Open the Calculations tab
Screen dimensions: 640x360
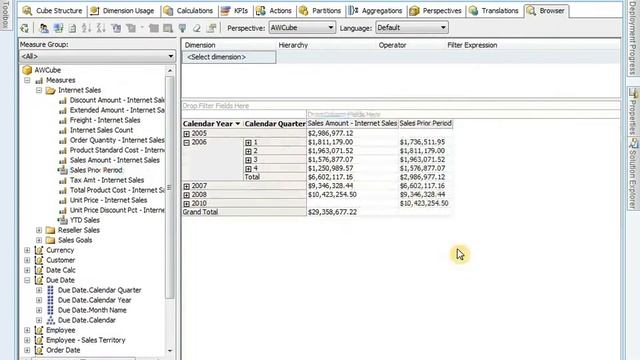coord(188,11)
